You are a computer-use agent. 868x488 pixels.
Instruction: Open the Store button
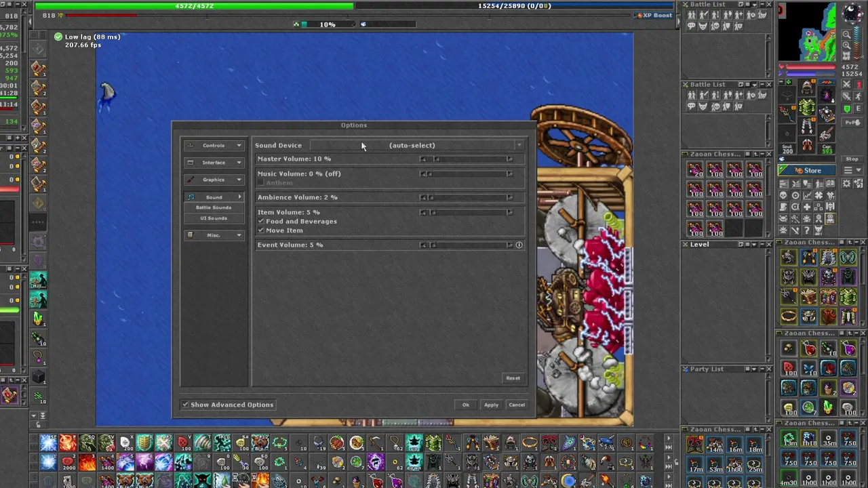[807, 170]
